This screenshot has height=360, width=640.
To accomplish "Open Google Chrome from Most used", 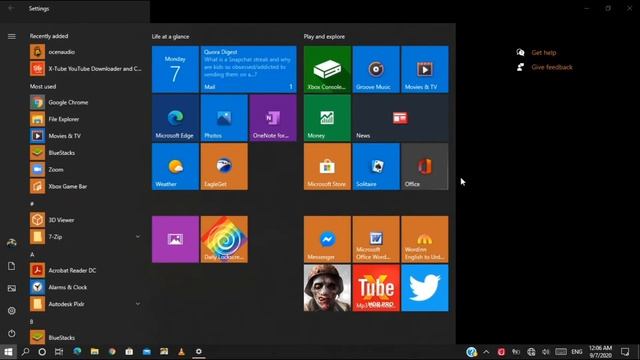I will point(86,102).
